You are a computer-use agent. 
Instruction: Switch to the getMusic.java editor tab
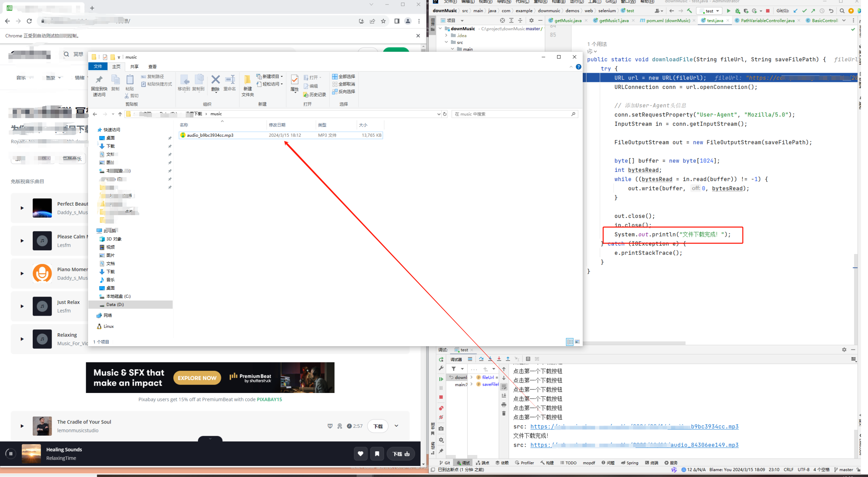(x=567, y=20)
